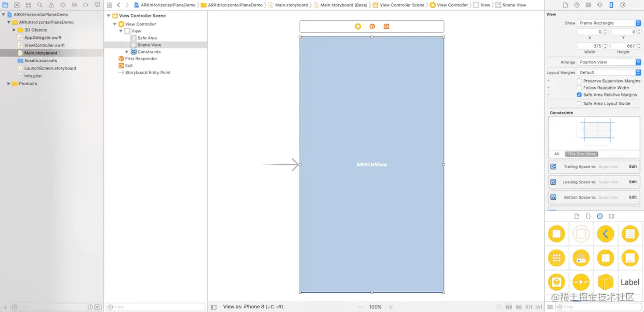Image resolution: width=644 pixels, height=312 pixels.
Task: Click the Exit dock icon above canvas
Action: coord(386,26)
